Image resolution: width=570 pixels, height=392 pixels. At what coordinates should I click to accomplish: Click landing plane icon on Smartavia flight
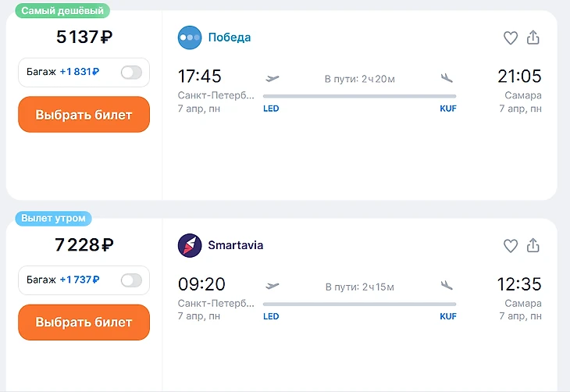(447, 286)
